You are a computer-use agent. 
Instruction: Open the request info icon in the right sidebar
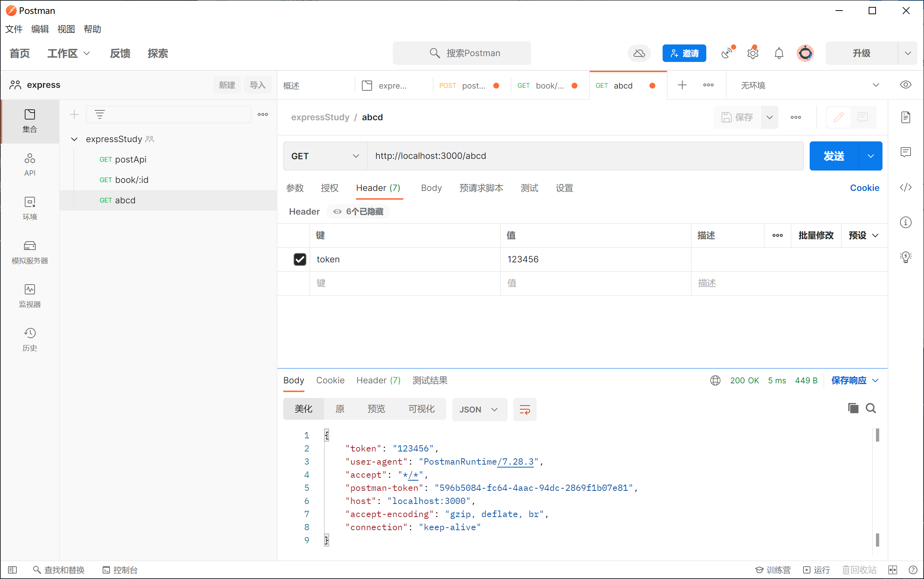click(x=906, y=222)
